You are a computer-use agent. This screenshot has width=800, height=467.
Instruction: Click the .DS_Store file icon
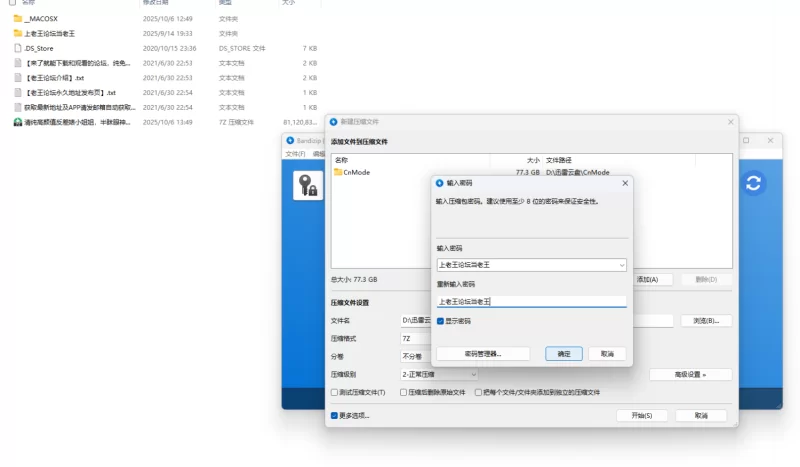coord(18,47)
